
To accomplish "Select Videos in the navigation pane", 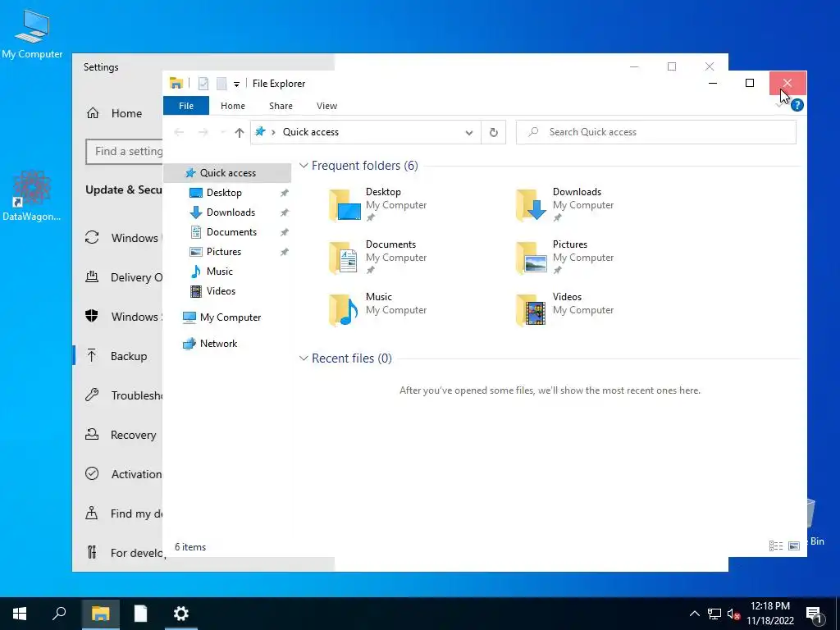I will pyautogui.click(x=221, y=291).
